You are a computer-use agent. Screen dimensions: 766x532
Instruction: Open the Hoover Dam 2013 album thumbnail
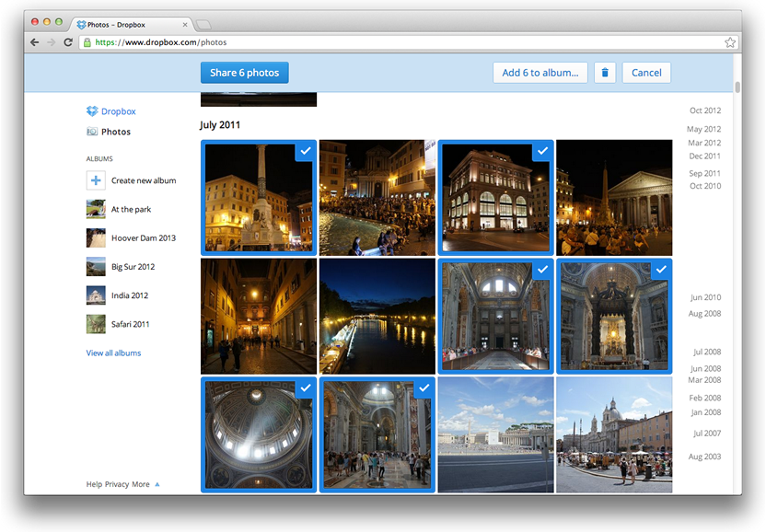pos(96,238)
